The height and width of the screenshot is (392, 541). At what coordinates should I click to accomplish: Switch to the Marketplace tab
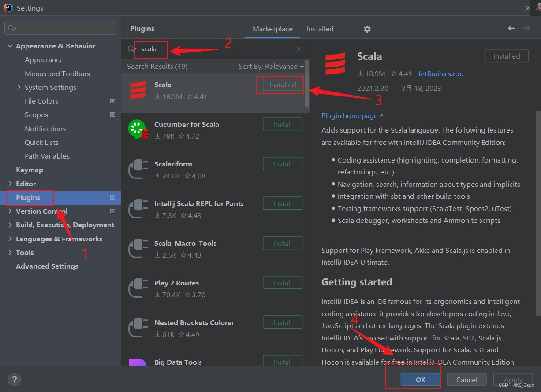tap(272, 29)
